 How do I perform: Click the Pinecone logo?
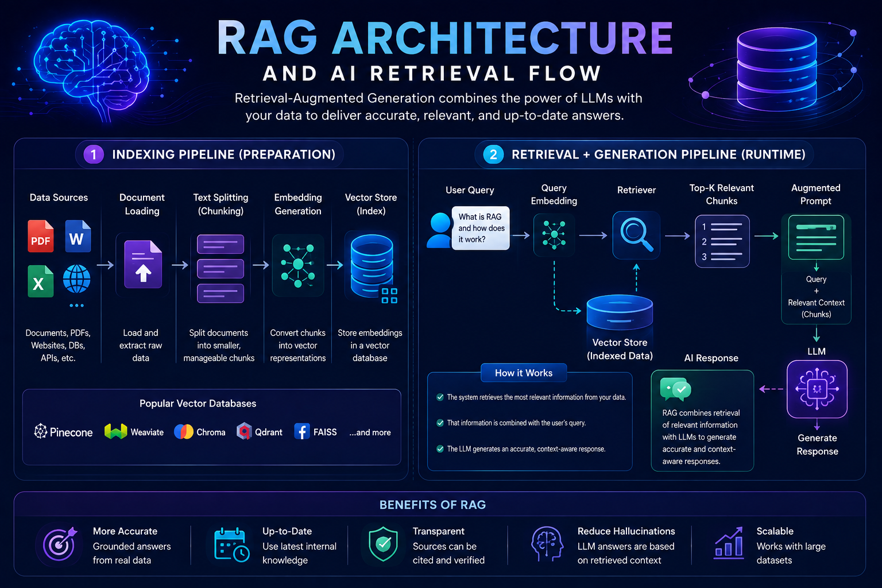coord(63,432)
